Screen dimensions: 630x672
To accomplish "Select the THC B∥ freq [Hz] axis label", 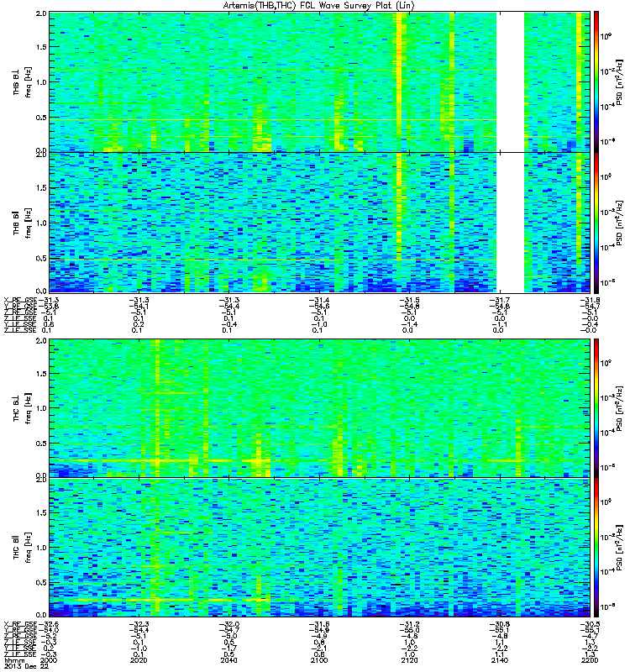I will [22, 548].
